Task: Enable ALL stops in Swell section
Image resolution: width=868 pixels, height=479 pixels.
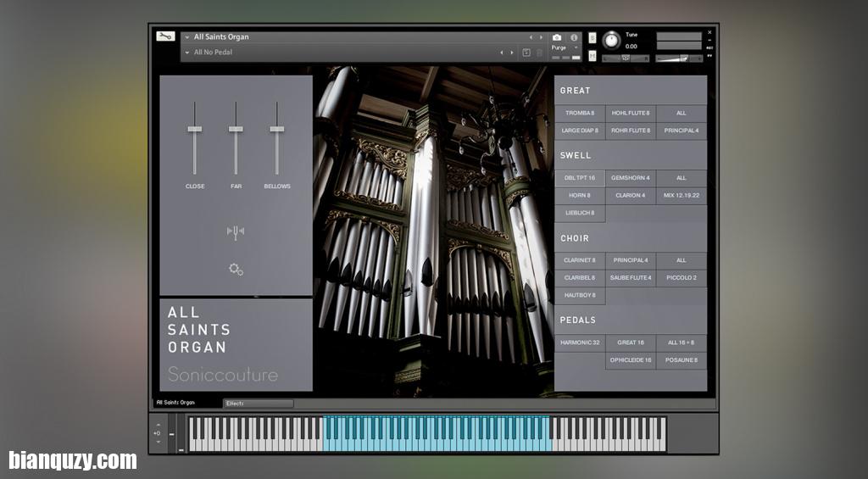Action: click(682, 178)
